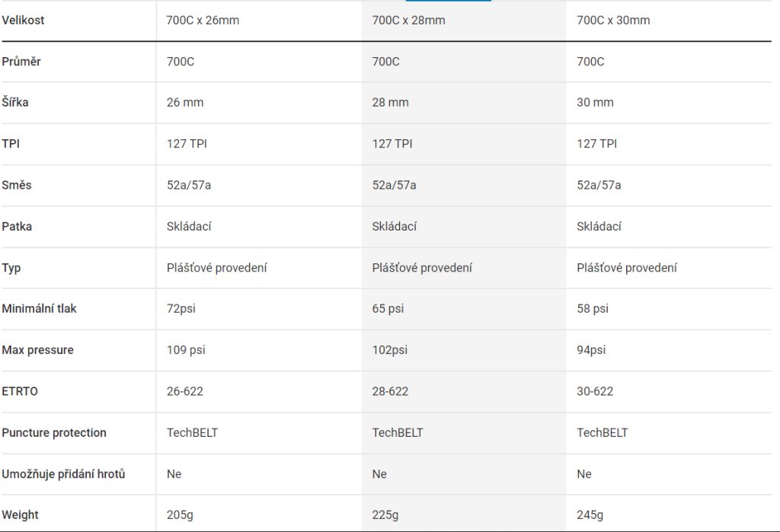Click Plášťové provedení in the 28mm column

tap(422, 268)
